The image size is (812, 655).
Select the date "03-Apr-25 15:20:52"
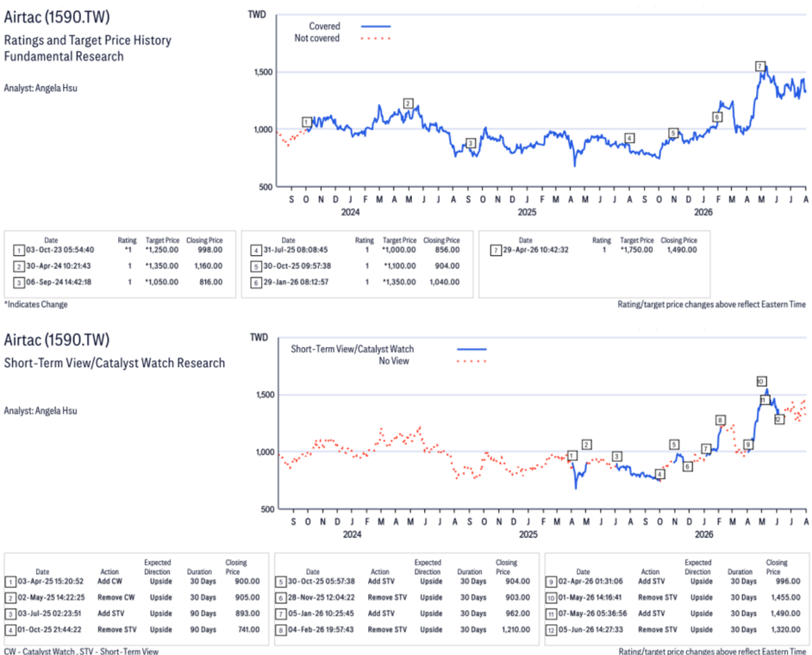coord(51,582)
